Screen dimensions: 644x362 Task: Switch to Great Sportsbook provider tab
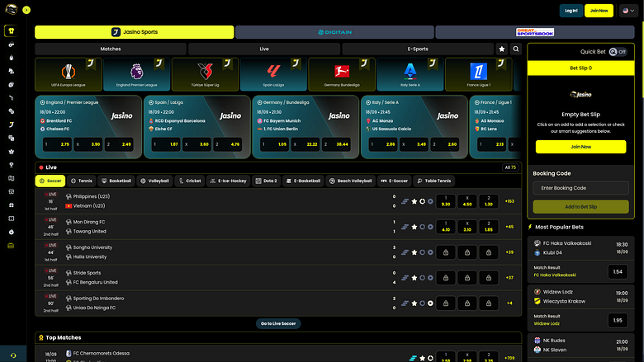click(x=535, y=32)
